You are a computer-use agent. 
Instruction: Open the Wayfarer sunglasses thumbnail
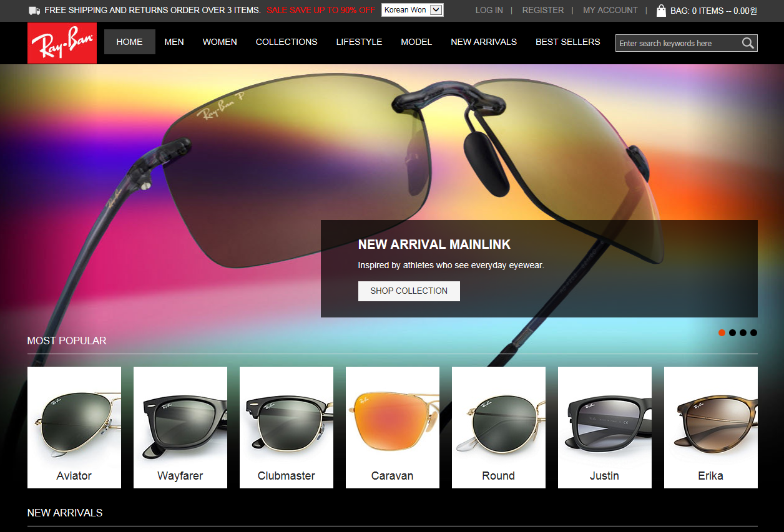click(180, 427)
